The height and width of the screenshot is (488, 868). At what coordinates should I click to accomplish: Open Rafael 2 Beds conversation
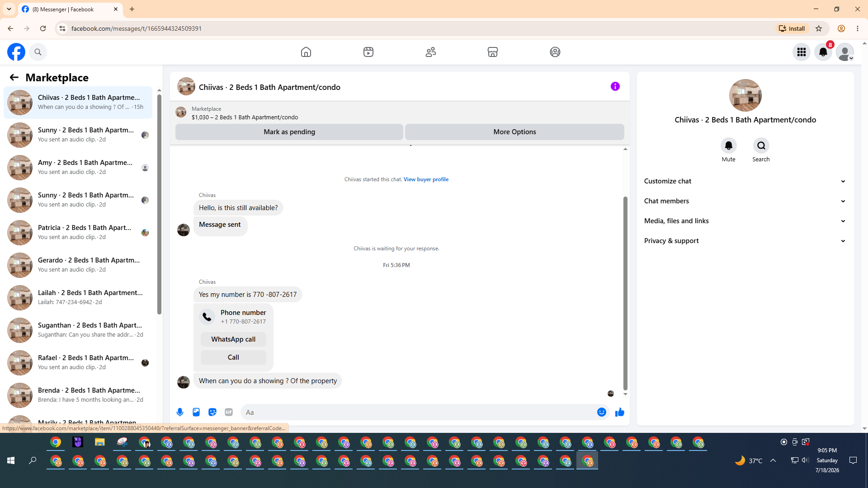coord(78,363)
